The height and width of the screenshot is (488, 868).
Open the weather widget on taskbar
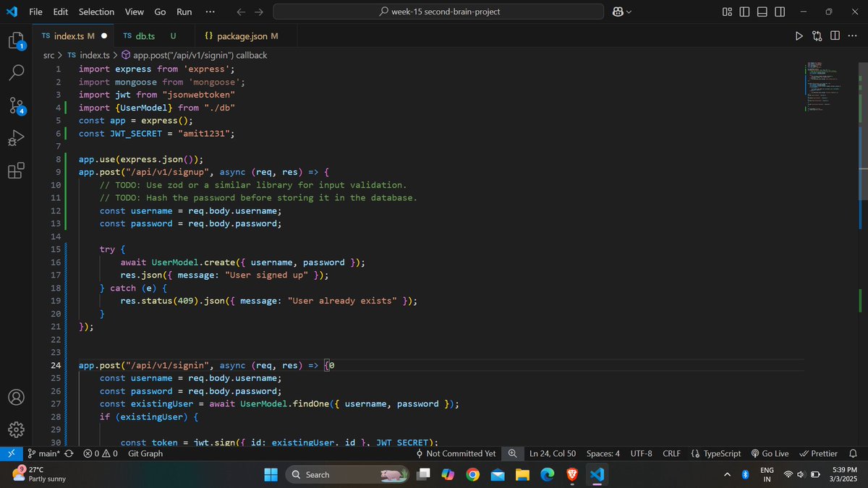pos(40,474)
